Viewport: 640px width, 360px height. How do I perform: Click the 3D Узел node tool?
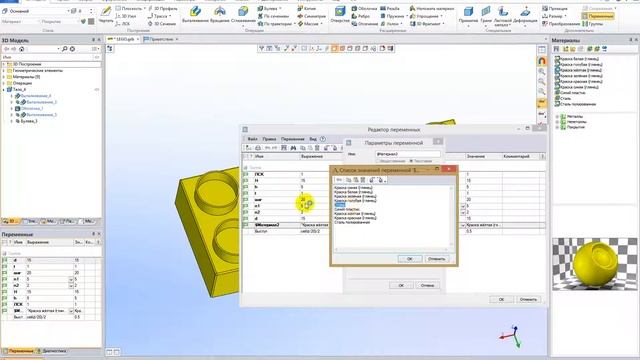[x=126, y=16]
